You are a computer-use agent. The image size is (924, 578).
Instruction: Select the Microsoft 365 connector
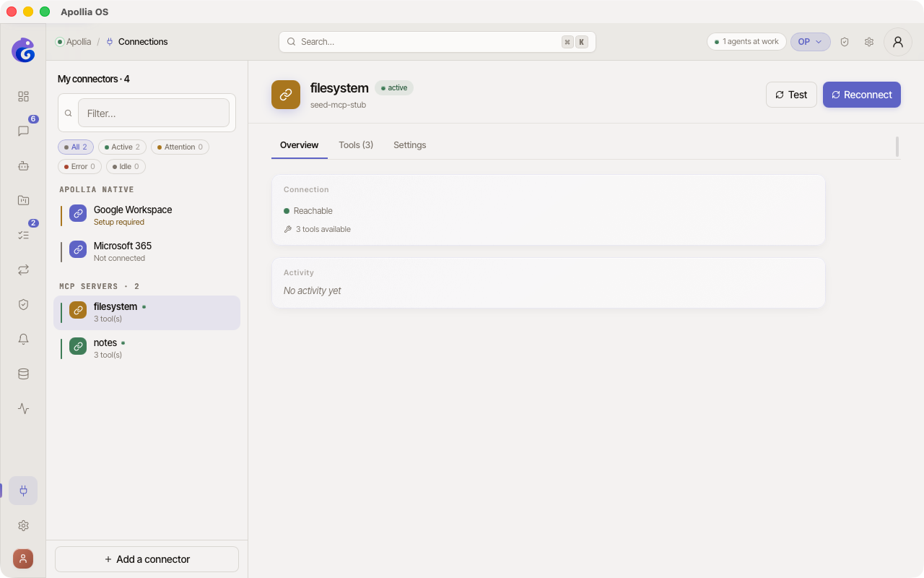147,251
